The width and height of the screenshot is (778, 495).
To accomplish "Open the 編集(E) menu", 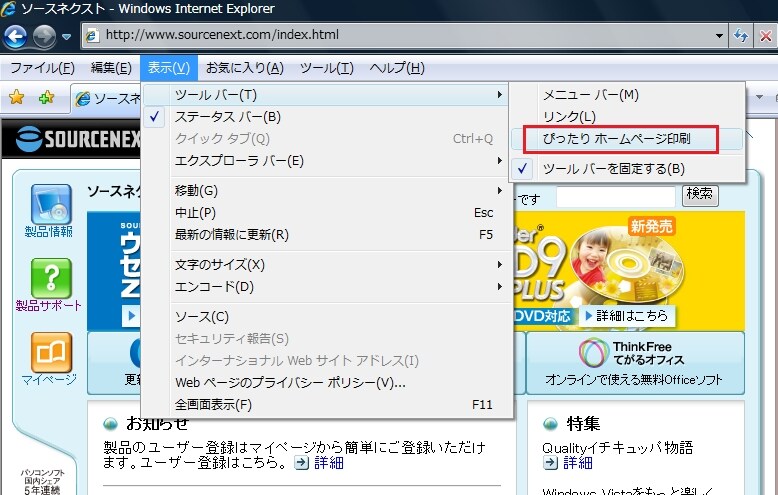I will click(x=111, y=67).
